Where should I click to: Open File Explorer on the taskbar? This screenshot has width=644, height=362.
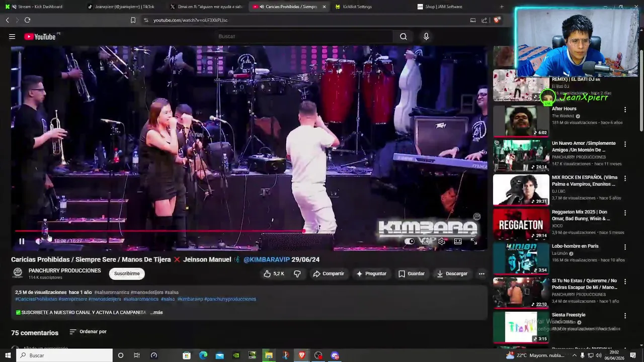[269, 355]
